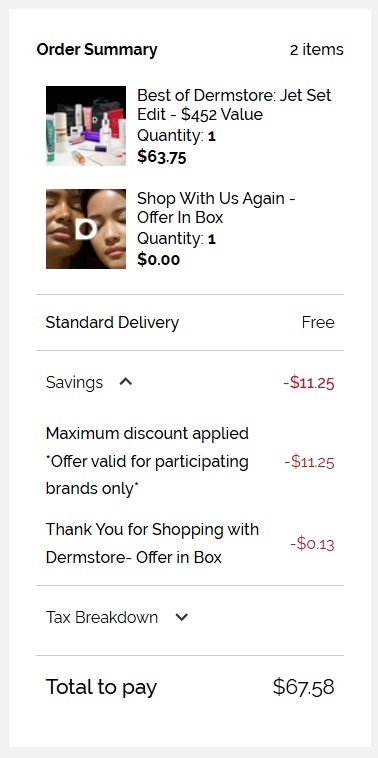Screen dimensions: 378x758
Task: Expand the Tax Breakdown chevron
Action: pyautogui.click(x=182, y=617)
